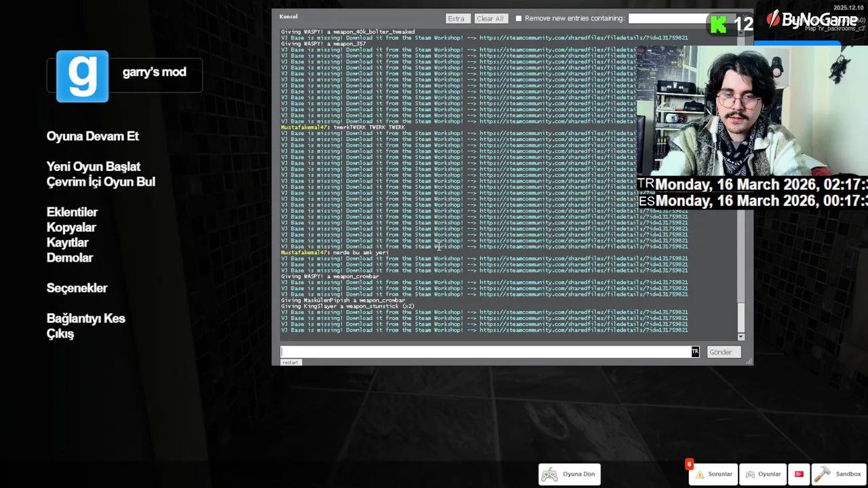Click Çıkış to quit the game

pyautogui.click(x=60, y=334)
